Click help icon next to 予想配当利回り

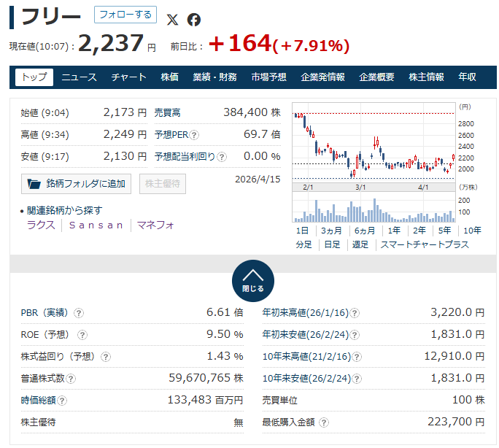point(222,157)
